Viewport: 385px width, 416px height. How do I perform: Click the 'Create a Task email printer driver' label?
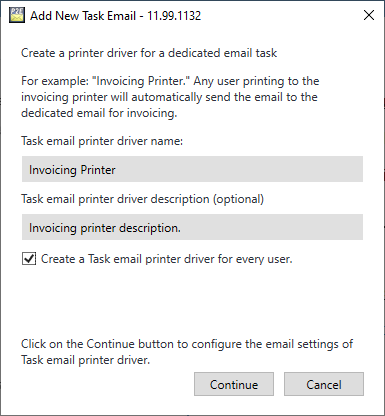click(166, 259)
